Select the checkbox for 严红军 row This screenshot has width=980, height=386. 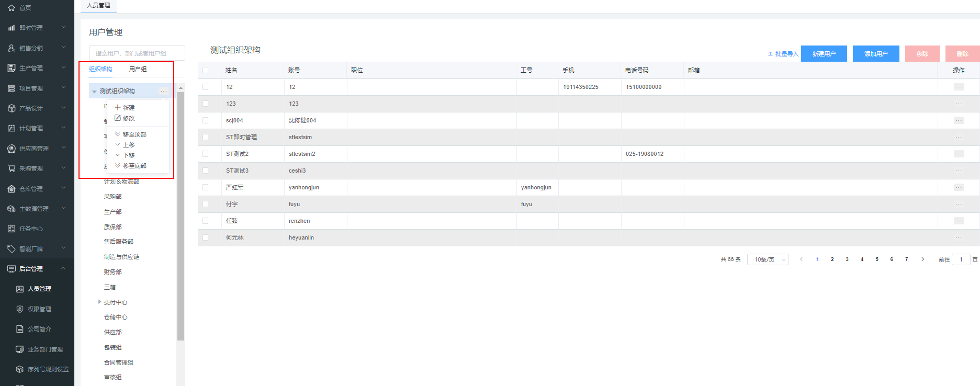coord(205,187)
